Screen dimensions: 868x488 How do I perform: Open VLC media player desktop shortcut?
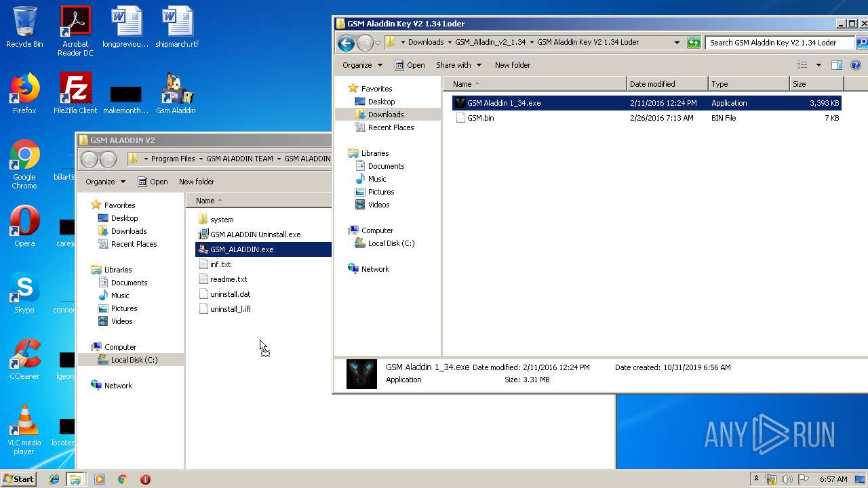(24, 430)
